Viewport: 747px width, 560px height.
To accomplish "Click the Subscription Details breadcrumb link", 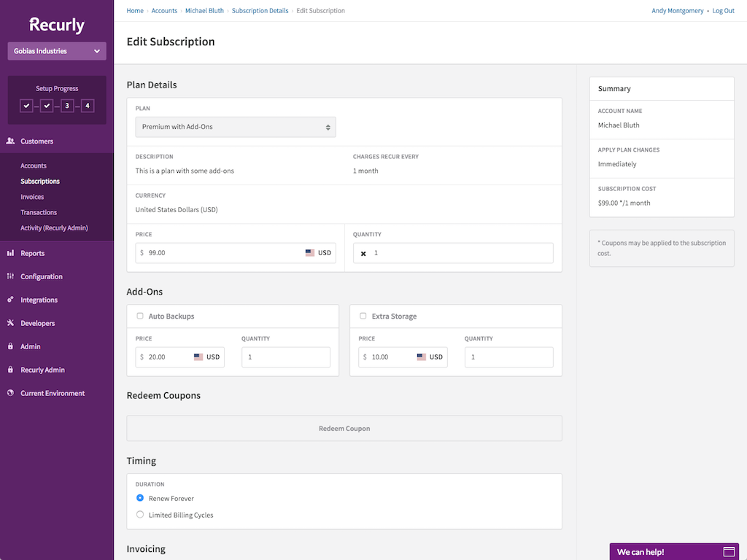I will [x=260, y=10].
